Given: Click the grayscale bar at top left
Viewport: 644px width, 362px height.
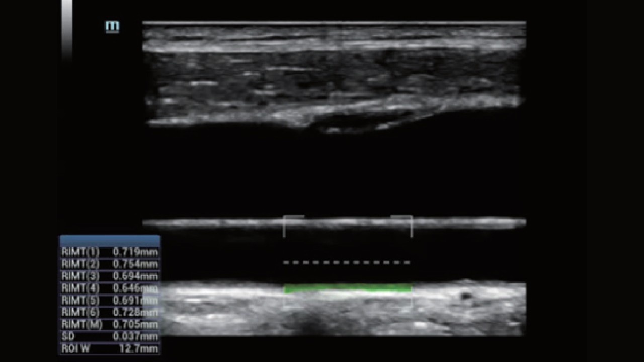Looking at the screenshot, I should coord(67,28).
